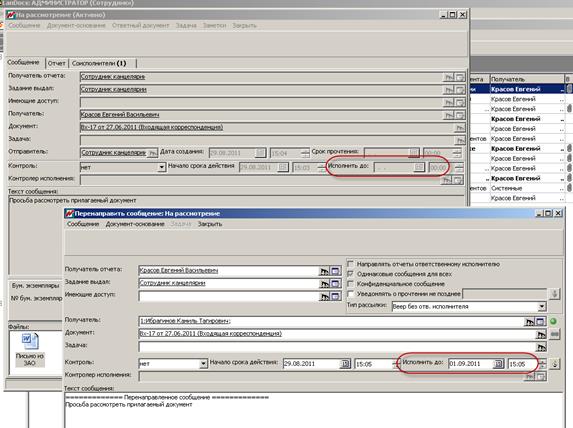Enable Направлять отчеты ответственному исполнителю checkbox
The width and height of the screenshot is (573, 428).
(350, 264)
